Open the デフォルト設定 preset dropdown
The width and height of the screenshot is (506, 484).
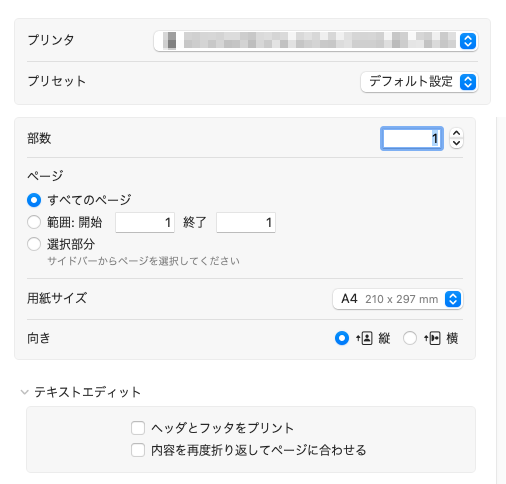click(x=419, y=82)
